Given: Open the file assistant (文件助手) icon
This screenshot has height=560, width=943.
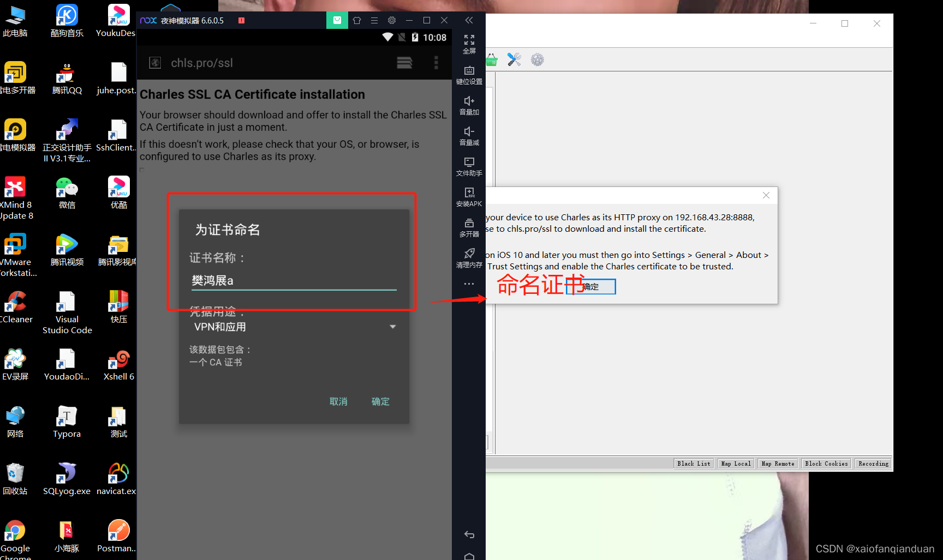Looking at the screenshot, I should click(x=469, y=167).
